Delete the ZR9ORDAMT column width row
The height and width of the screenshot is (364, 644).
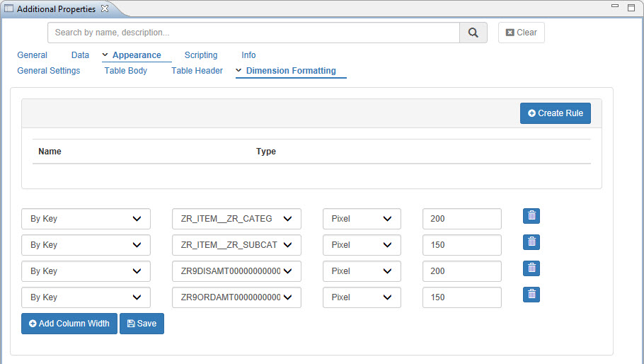(531, 295)
